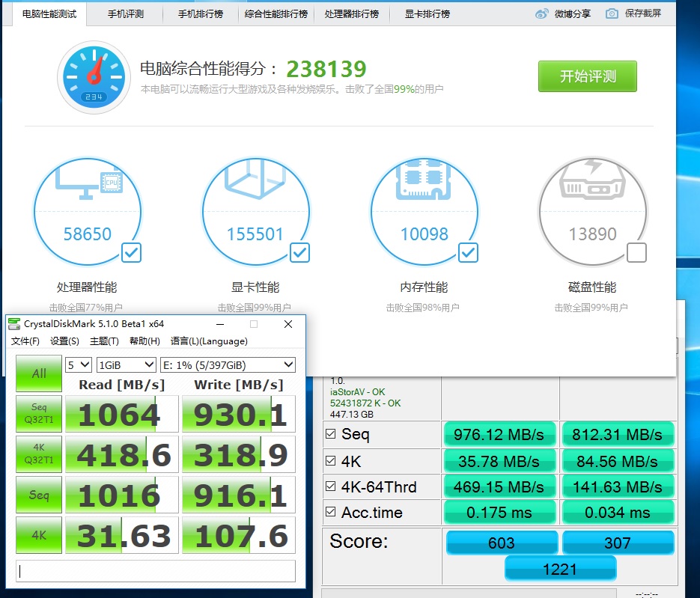This screenshot has height=598, width=700.
Task: Uncheck the 处理器性能 test checkbox
Action: coord(131,252)
